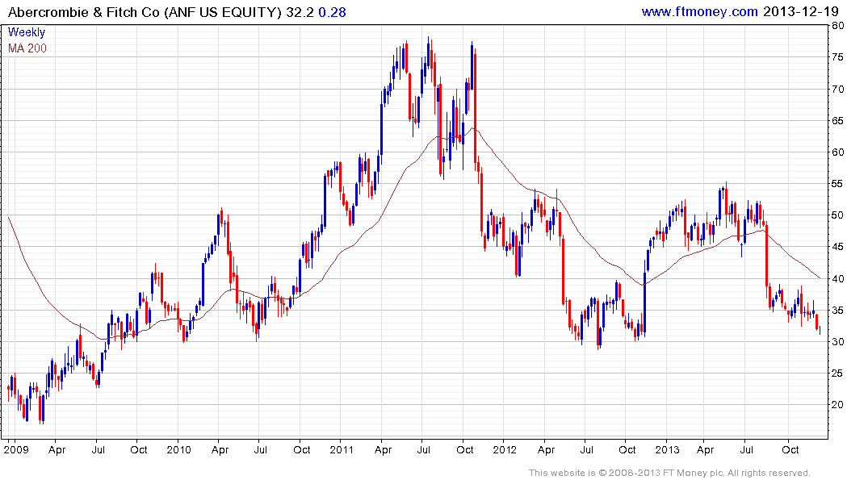Screen dimensions: 868x484
Task: Click the 'MA 200' legend label
Action: tap(27, 48)
